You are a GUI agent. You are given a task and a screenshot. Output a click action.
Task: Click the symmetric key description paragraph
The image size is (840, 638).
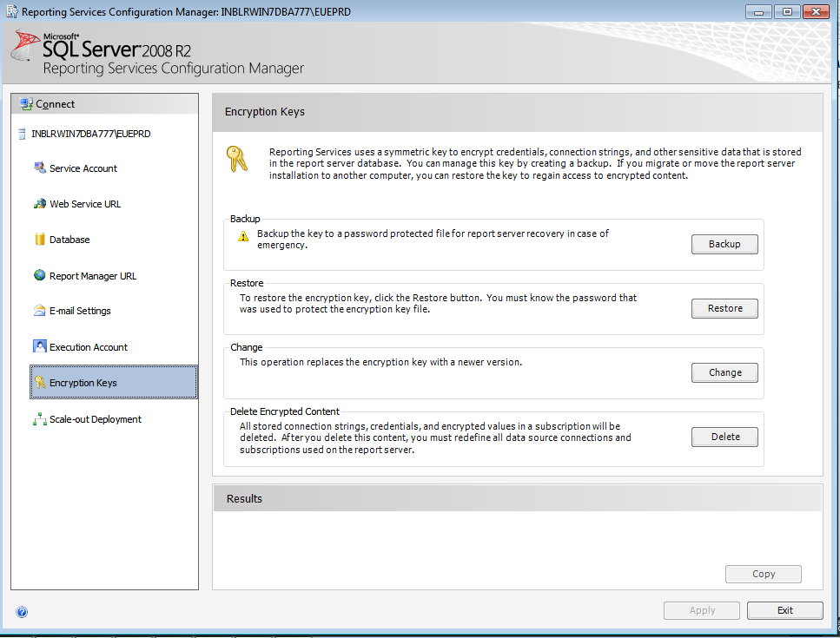pyautogui.click(x=534, y=164)
